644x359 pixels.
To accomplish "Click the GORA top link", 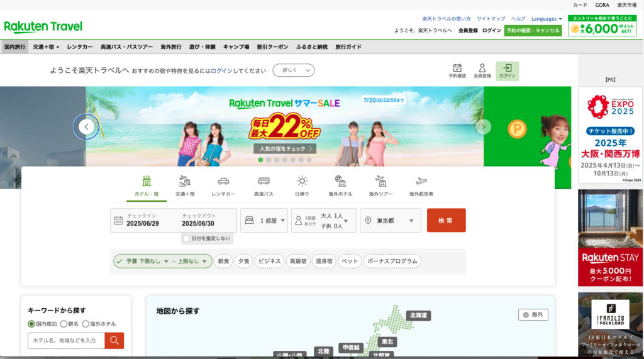I will pos(602,5).
